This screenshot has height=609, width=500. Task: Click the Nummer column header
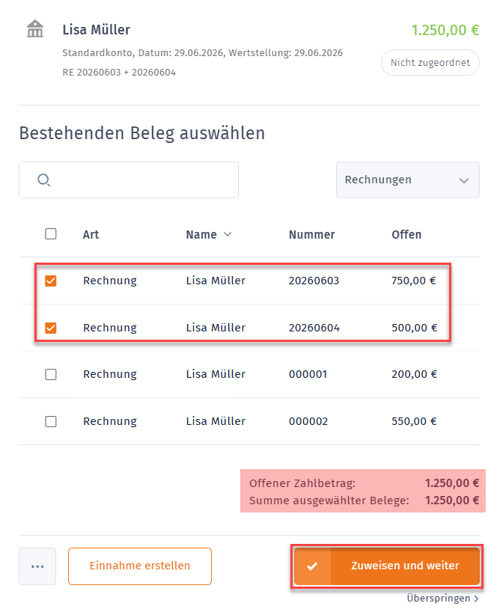coord(312,235)
